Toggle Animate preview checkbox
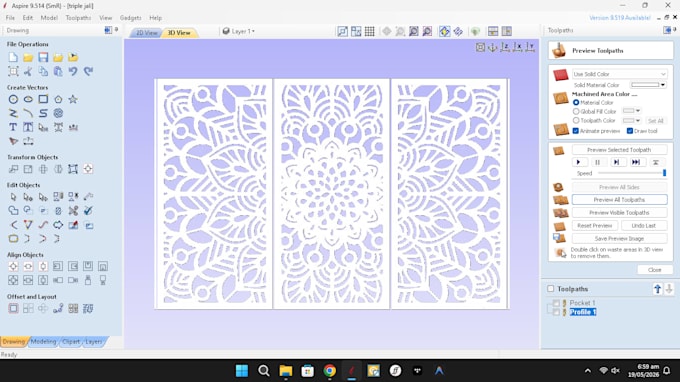The image size is (680, 382). [x=576, y=131]
